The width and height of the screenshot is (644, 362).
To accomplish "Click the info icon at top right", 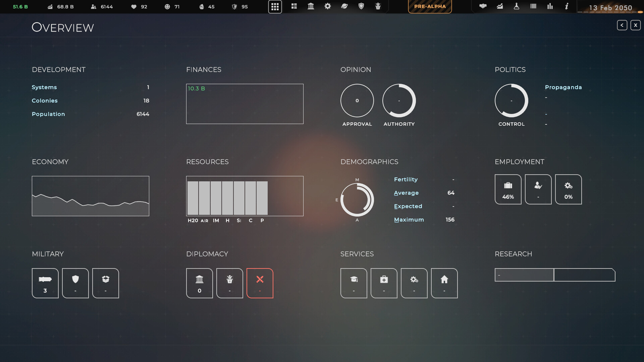I will 567,6.
